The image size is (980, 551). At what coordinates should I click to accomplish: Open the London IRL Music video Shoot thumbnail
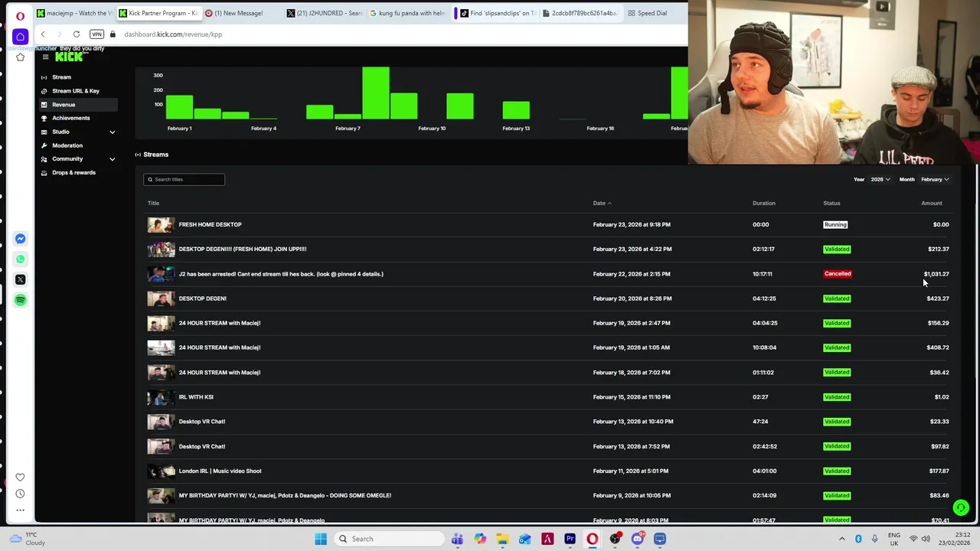coord(161,471)
